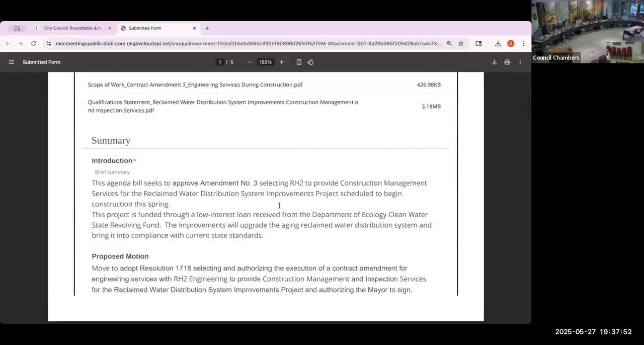Click the 2025-05-27 19:37:52 timestamp
Image resolution: width=644 pixels, height=345 pixels.
(x=593, y=331)
